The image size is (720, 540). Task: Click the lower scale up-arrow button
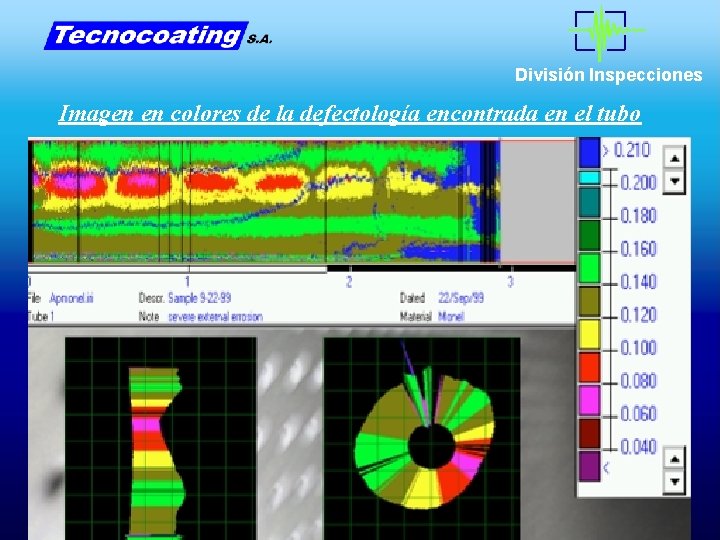coord(674,459)
